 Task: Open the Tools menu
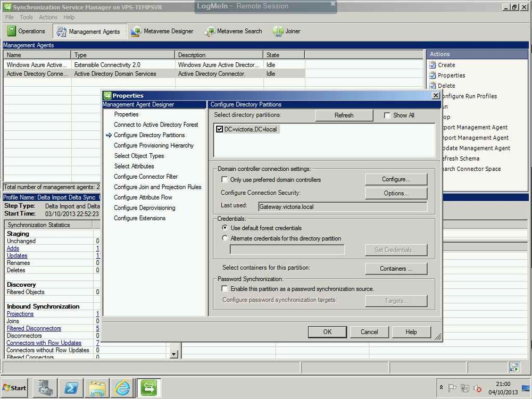coord(26,17)
